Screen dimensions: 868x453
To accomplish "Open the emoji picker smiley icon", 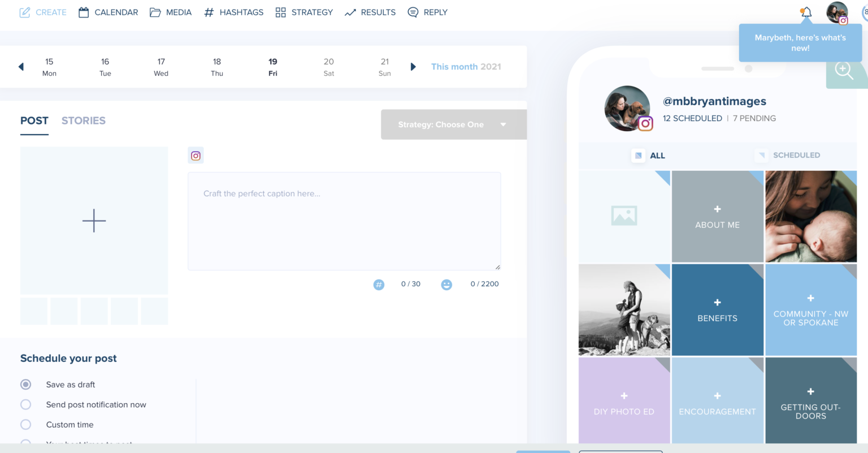I will (446, 284).
